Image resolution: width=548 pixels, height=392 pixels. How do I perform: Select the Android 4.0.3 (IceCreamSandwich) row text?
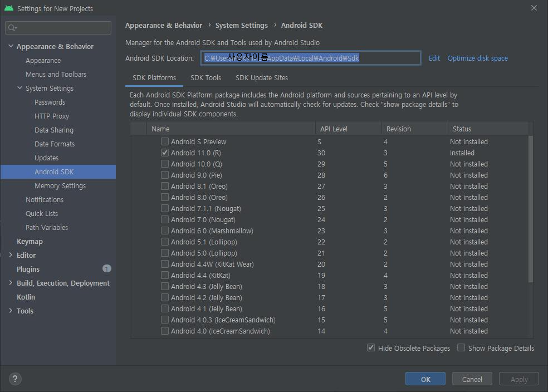pyautogui.click(x=223, y=320)
